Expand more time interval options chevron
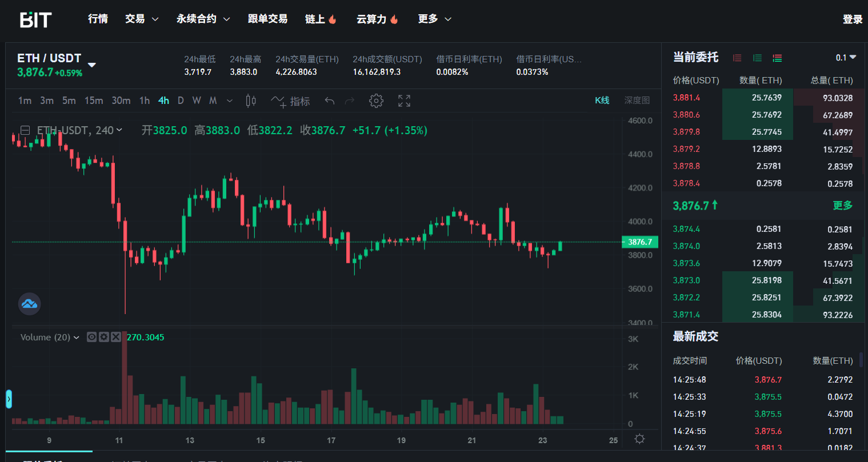This screenshot has height=462, width=868. tap(230, 101)
